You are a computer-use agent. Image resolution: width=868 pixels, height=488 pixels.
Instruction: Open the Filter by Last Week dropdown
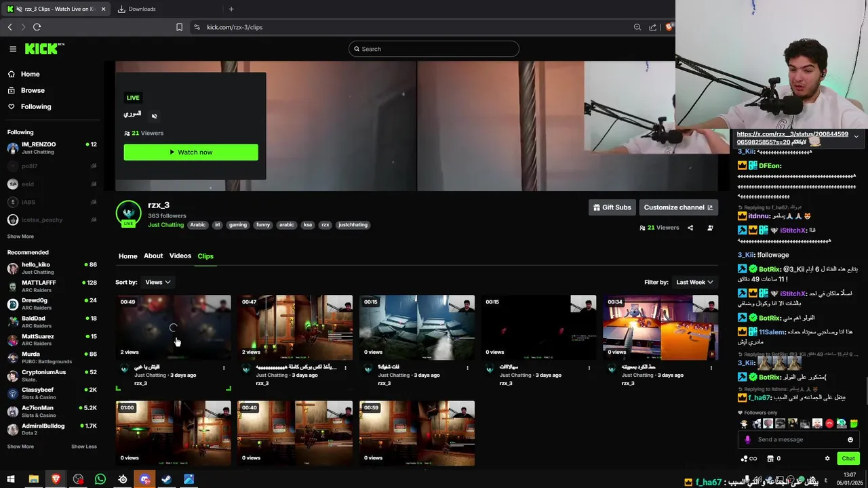tap(694, 282)
